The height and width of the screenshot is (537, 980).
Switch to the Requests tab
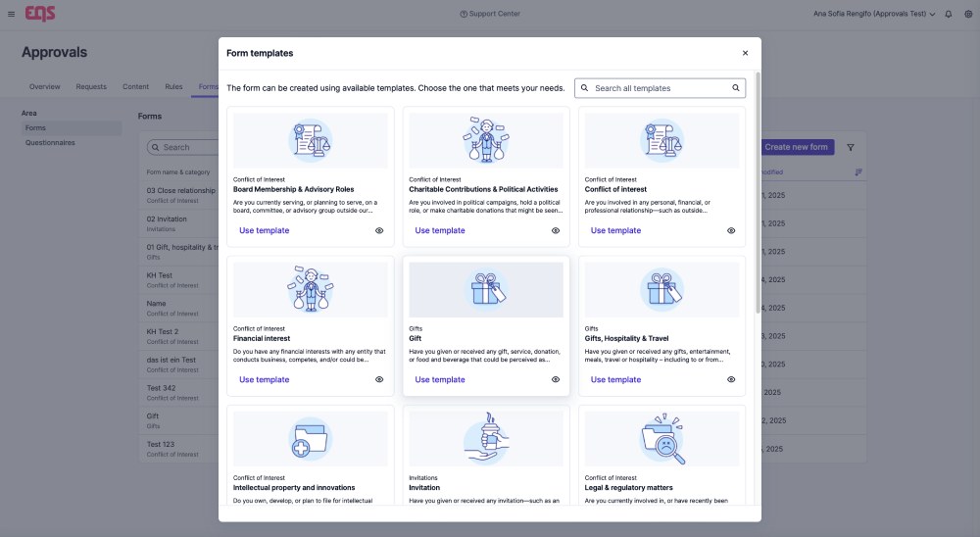pyautogui.click(x=91, y=86)
